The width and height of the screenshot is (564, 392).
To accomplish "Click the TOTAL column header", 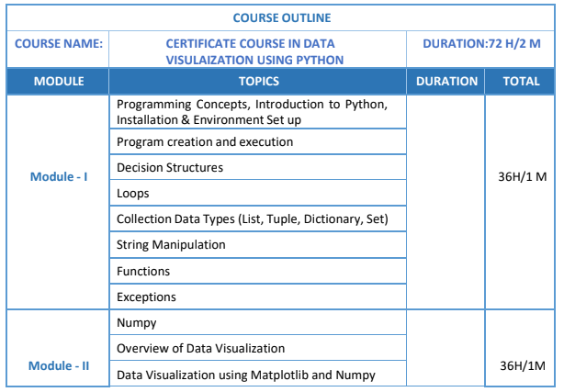I will 521,81.
